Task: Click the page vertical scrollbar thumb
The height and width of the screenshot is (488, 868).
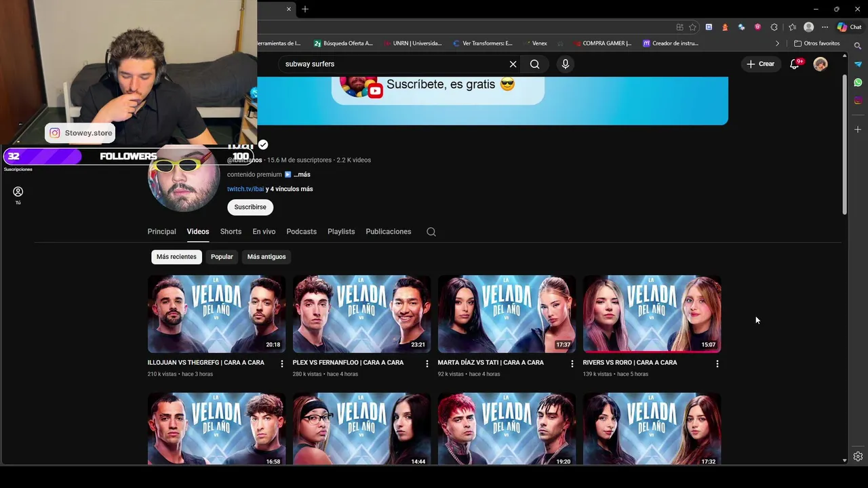Action: point(844,144)
